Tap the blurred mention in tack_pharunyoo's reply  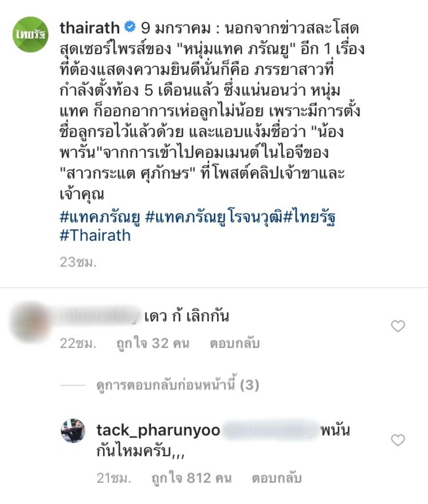pyautogui.click(x=270, y=430)
